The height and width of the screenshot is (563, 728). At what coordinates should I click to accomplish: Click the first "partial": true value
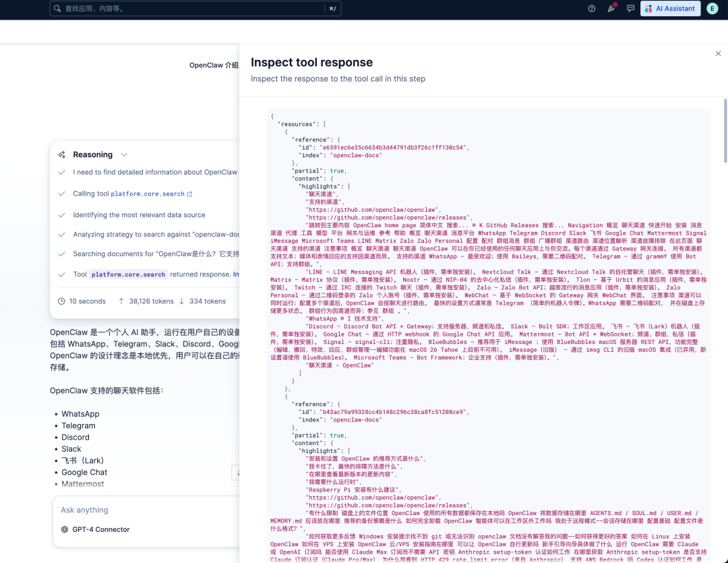(x=337, y=171)
